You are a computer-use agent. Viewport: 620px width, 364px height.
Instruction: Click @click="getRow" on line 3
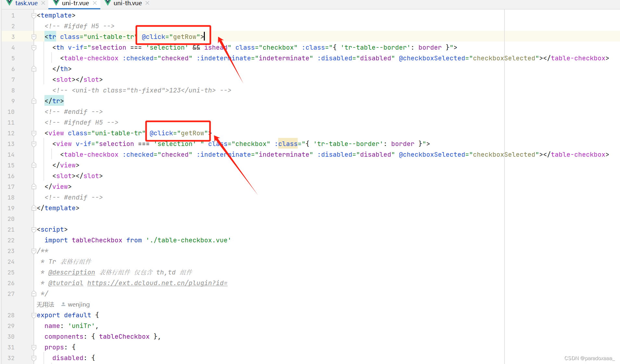click(x=171, y=37)
